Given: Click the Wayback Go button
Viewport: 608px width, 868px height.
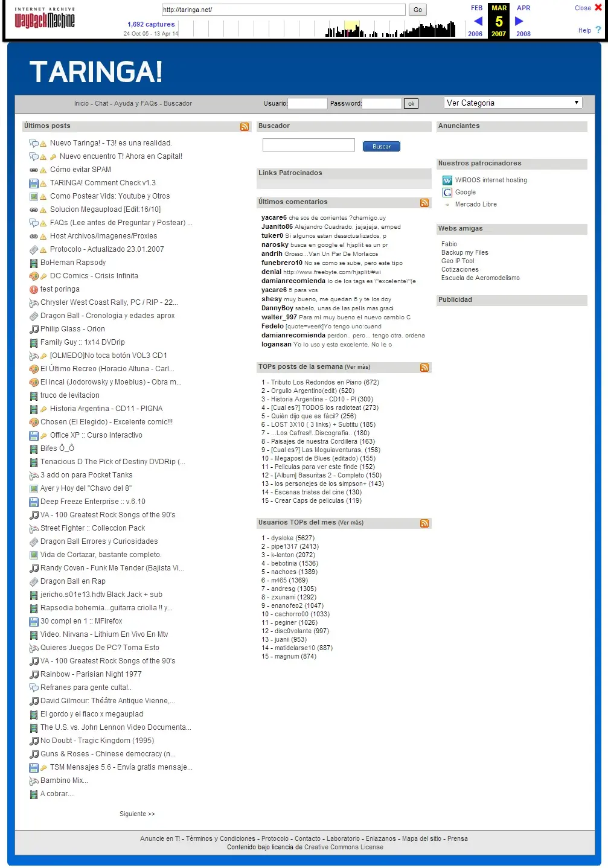Looking at the screenshot, I should coord(418,10).
